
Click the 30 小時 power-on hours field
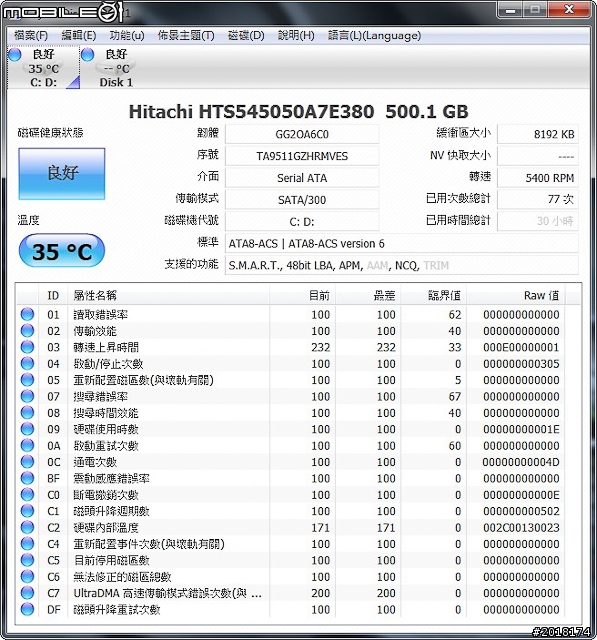[x=538, y=221]
